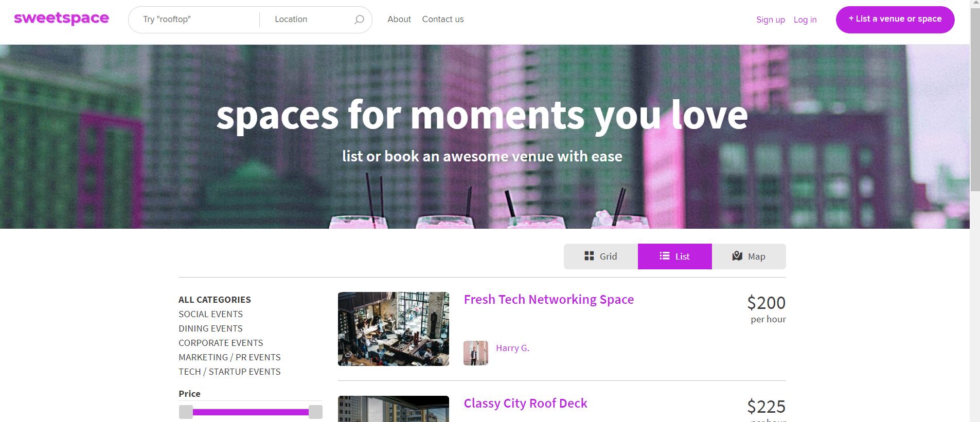The width and height of the screenshot is (980, 422).
Task: Open the sweetspace logo home link
Action: coord(61,19)
